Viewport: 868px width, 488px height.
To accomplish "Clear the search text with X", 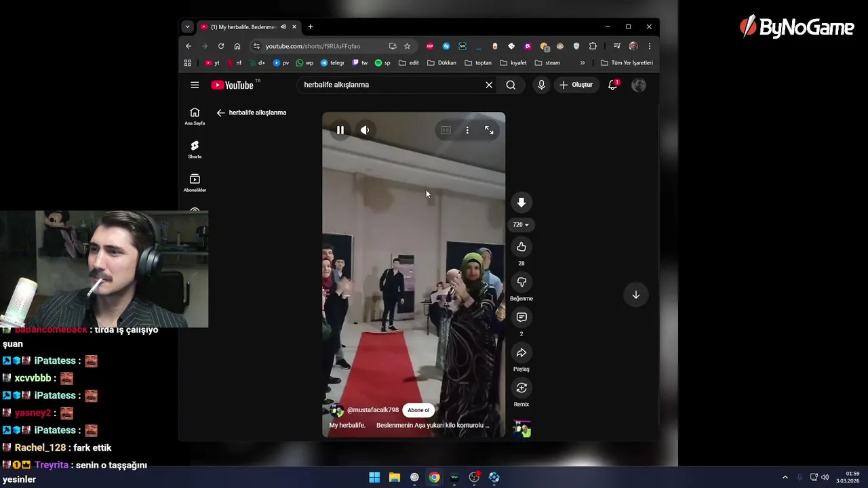I will click(x=489, y=85).
